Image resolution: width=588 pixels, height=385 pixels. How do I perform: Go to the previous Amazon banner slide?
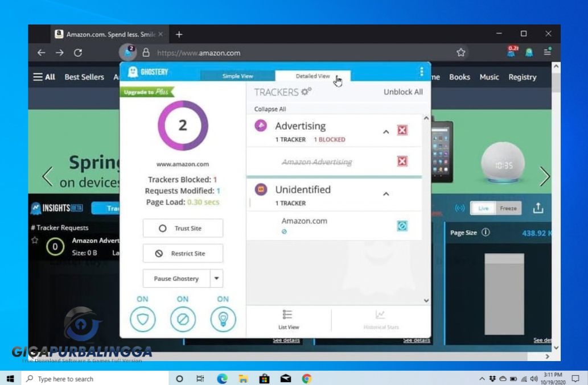47,176
